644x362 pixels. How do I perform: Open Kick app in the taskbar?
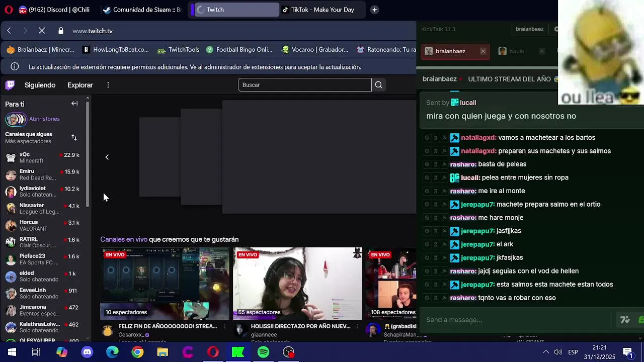pos(238,352)
